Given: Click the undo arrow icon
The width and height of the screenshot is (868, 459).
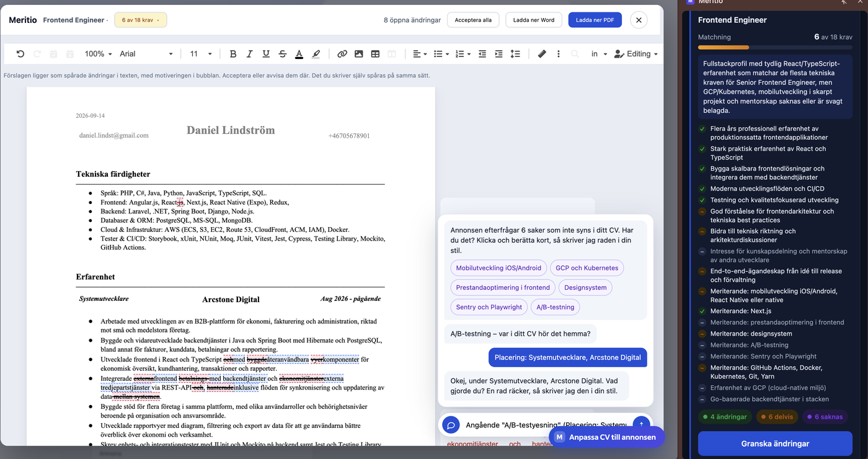Looking at the screenshot, I should (20, 54).
